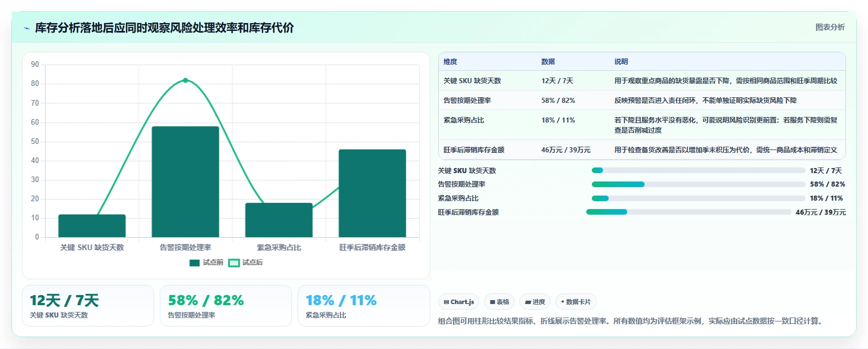Open the 58% / 82% data card
The width and height of the screenshot is (868, 349).
[x=226, y=306]
